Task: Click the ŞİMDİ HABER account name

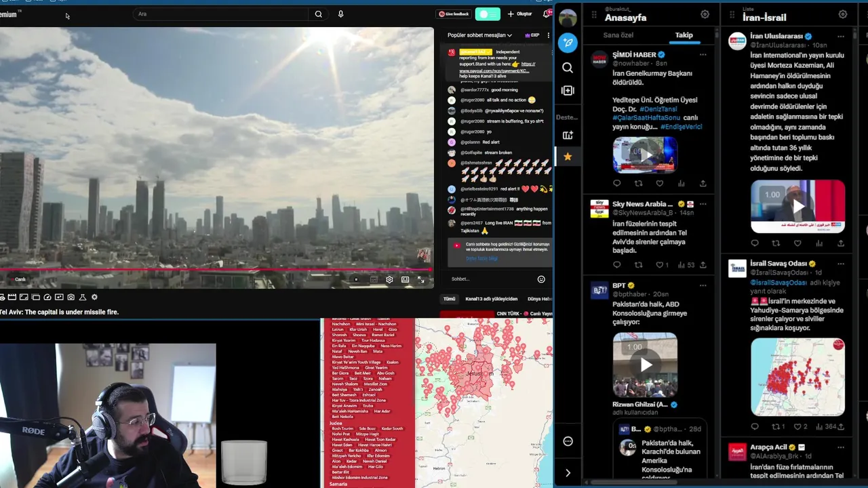Action: [634, 54]
